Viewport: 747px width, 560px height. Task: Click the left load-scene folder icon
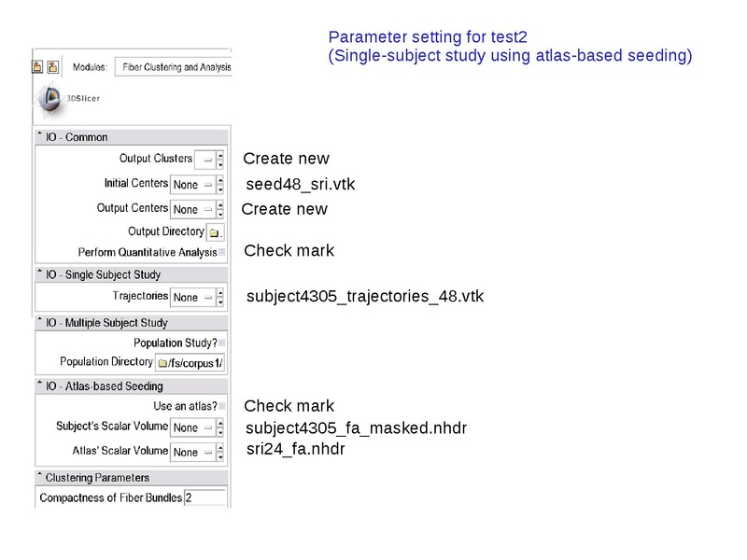click(x=37, y=65)
